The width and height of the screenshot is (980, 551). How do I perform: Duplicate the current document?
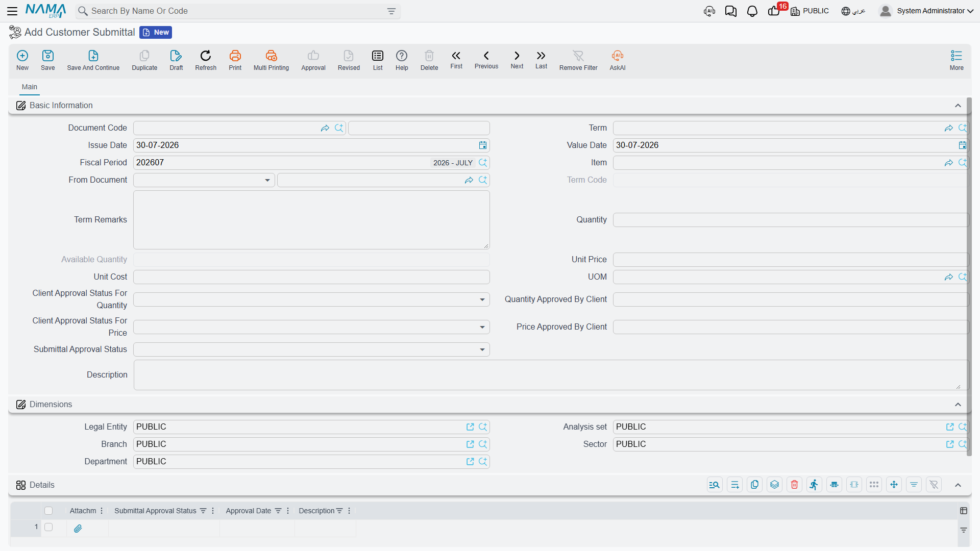point(144,60)
